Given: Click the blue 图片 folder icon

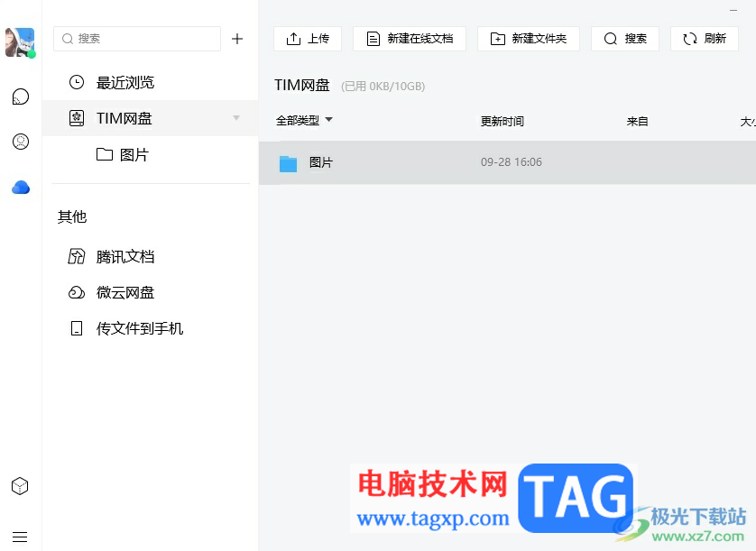Looking at the screenshot, I should [289, 163].
